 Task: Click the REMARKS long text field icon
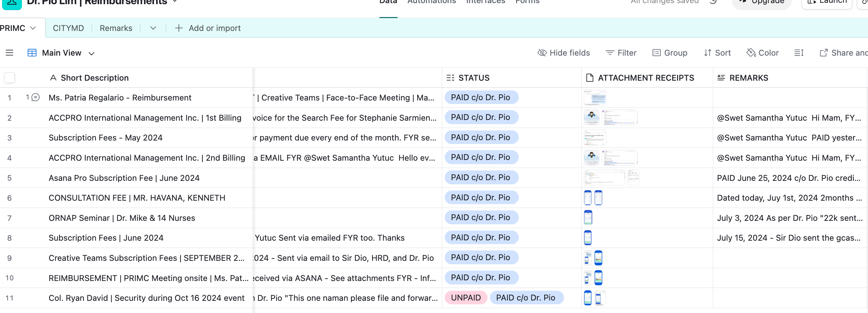(x=721, y=78)
